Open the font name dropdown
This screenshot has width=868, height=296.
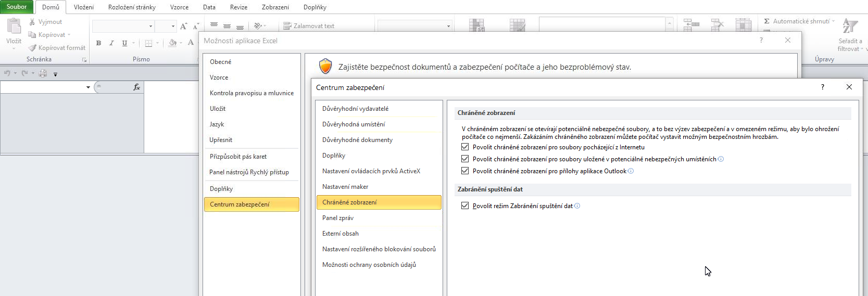click(150, 26)
